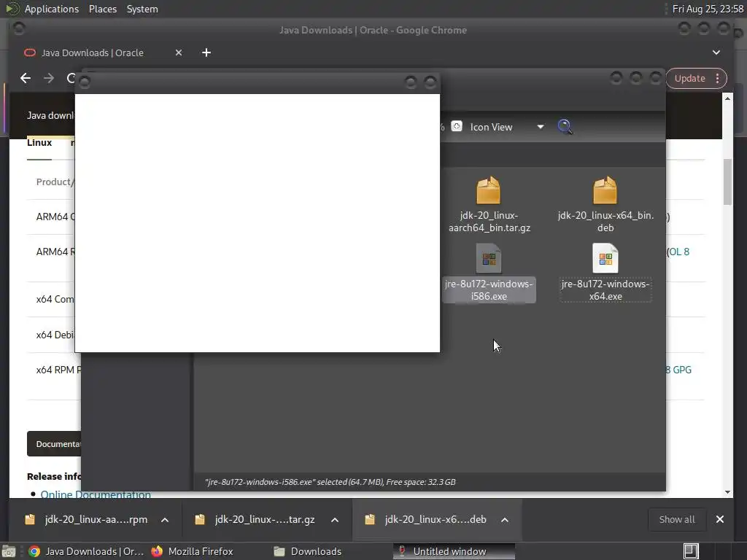Screen dimensions: 747x560
Task: Click the Chrome forward arrow
Action: click(49, 78)
